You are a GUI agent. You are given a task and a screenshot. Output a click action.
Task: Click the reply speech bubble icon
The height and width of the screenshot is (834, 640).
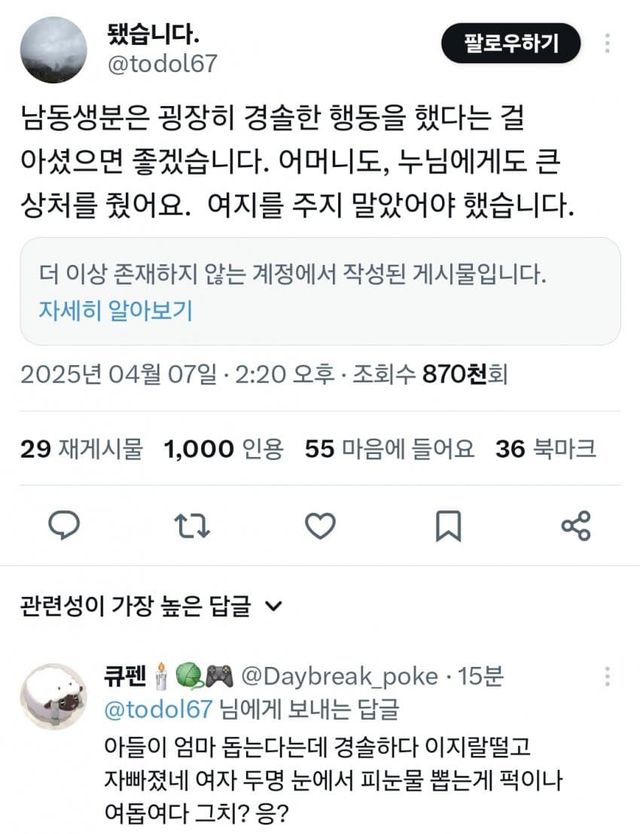pos(64,524)
